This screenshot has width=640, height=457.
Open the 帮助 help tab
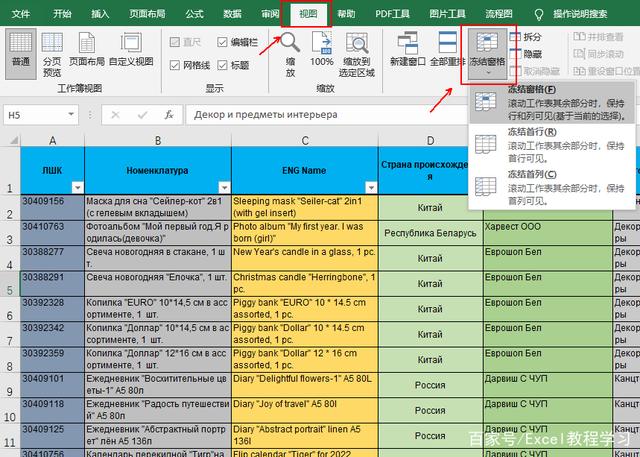click(346, 14)
